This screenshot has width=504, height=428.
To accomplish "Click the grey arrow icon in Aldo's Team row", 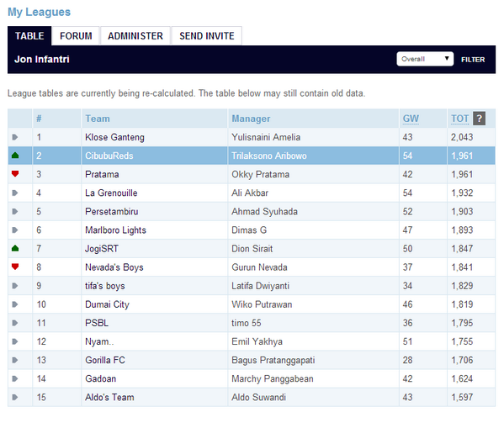I will 15,398.
